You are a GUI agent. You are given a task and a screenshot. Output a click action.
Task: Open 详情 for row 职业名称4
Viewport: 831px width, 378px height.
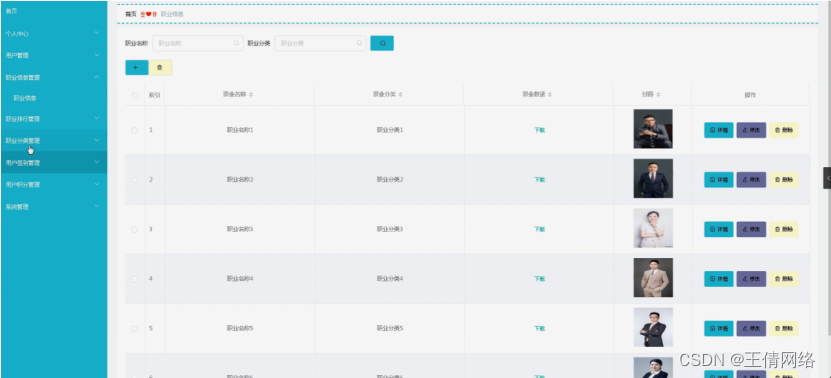[719, 279]
